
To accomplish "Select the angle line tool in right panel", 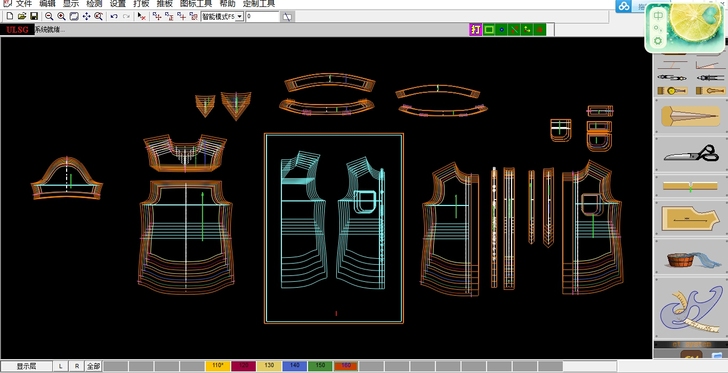I will click(x=710, y=64).
